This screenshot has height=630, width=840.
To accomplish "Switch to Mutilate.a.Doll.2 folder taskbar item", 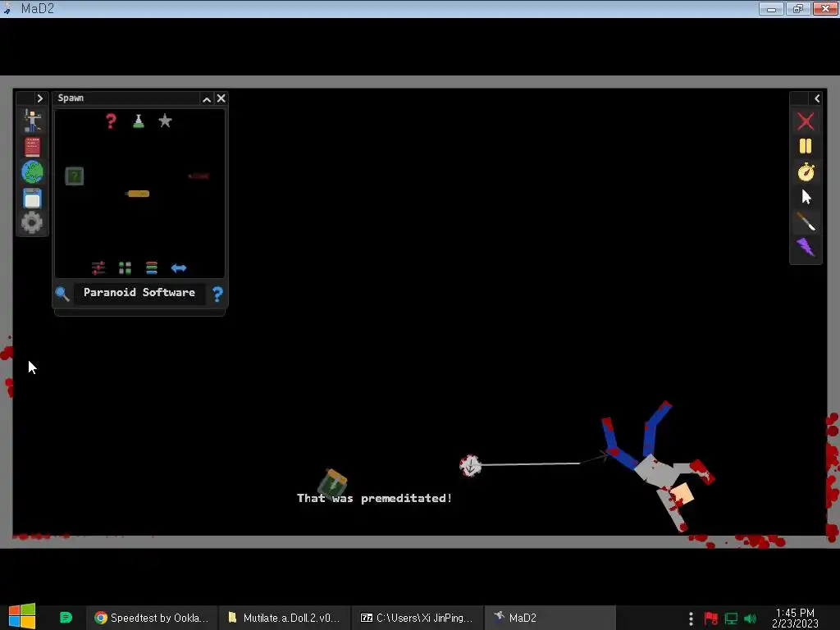I will 284,618.
